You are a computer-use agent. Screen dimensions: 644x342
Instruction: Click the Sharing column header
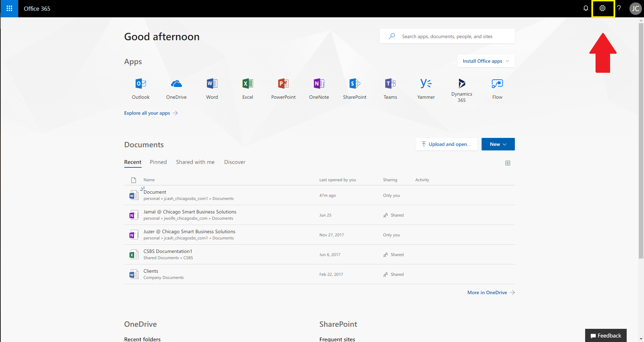click(x=390, y=180)
